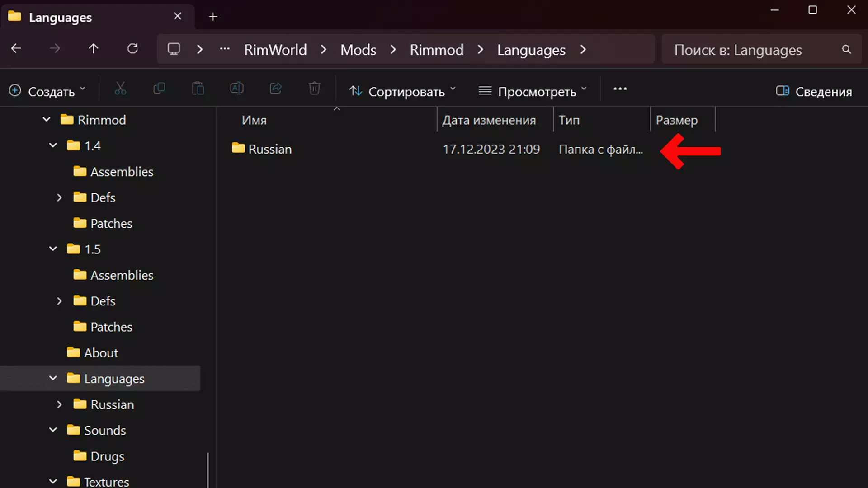Refresh the current folder view
This screenshot has height=488, width=868.
[x=132, y=49]
